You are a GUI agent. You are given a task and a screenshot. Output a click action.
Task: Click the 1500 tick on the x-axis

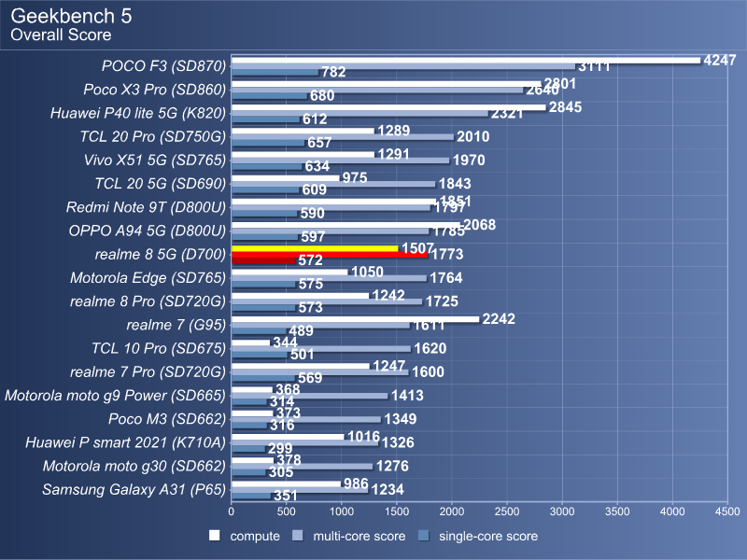pyautogui.click(x=397, y=511)
